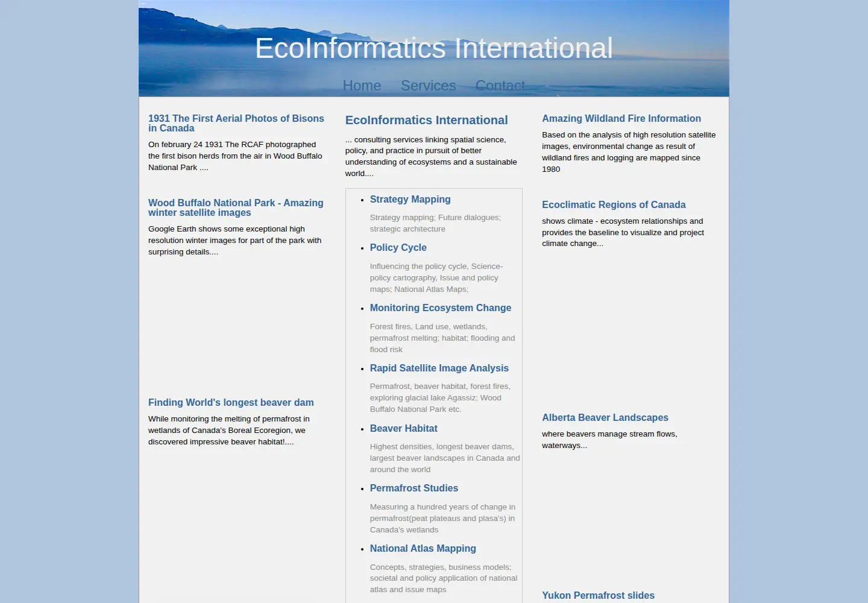The image size is (868, 603).
Task: Open Amazing Wildland Fire Information
Action: (x=621, y=119)
